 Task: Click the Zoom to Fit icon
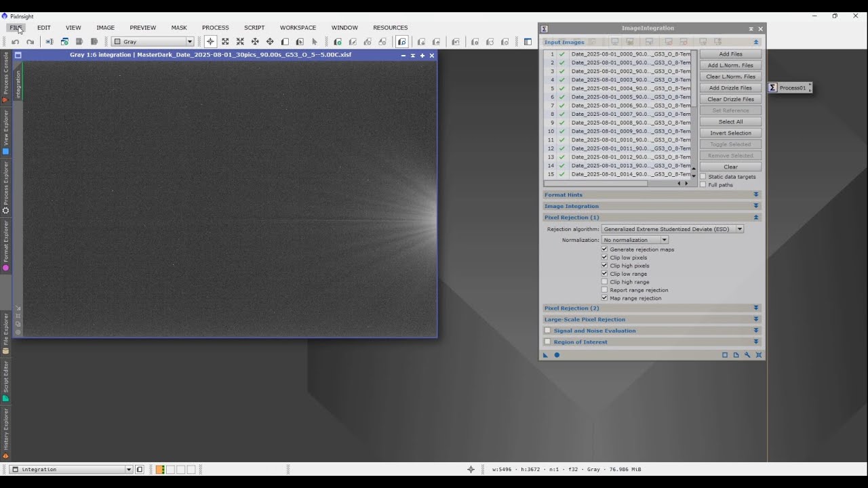[225, 42]
